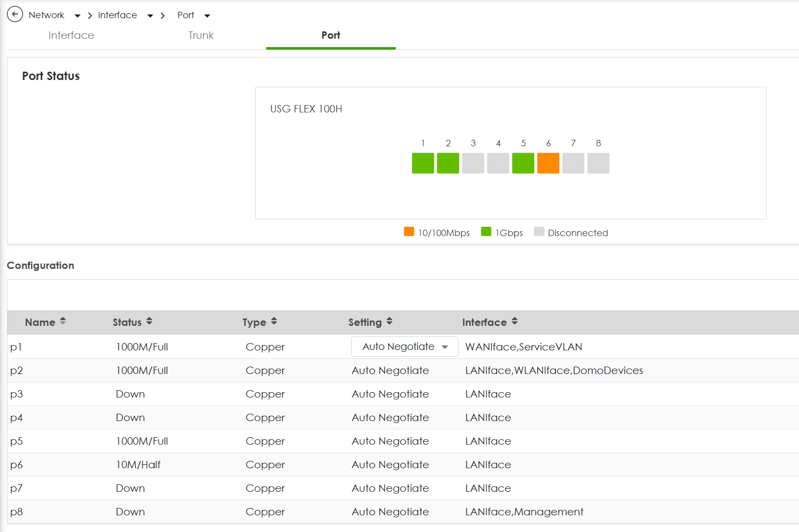Sort table by Name column arrows
This screenshot has height=532, width=799.
coord(63,321)
